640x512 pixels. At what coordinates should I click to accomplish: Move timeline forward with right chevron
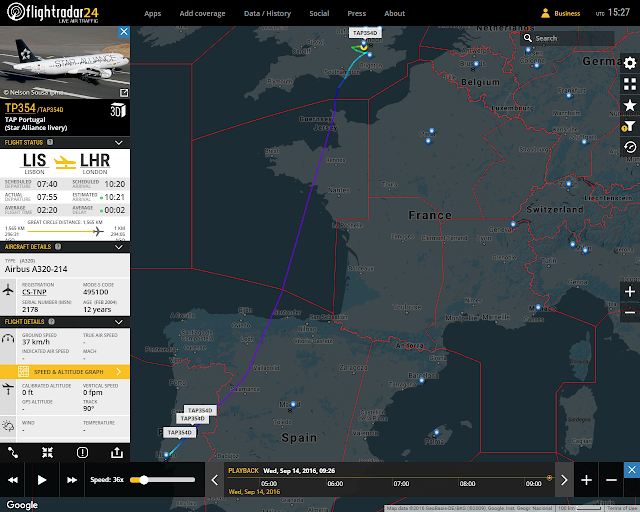coord(564,480)
